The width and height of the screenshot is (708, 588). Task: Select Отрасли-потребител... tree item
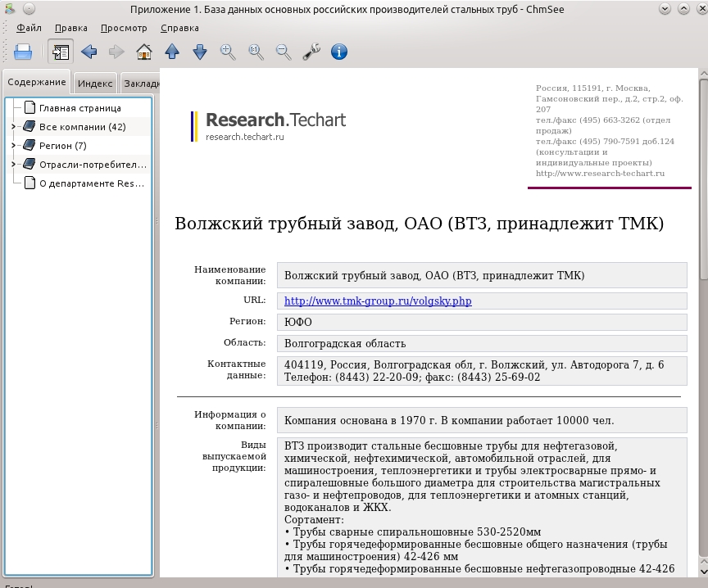[93, 165]
